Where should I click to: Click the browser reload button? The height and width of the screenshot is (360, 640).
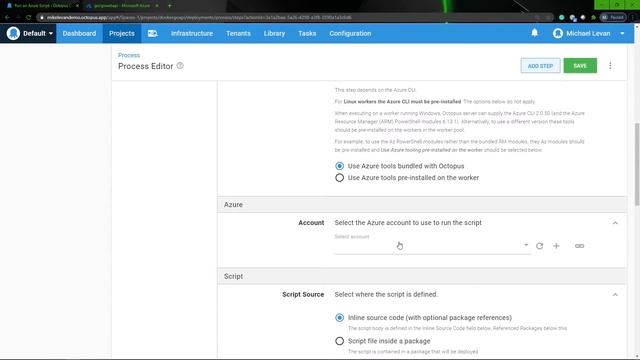click(x=29, y=18)
